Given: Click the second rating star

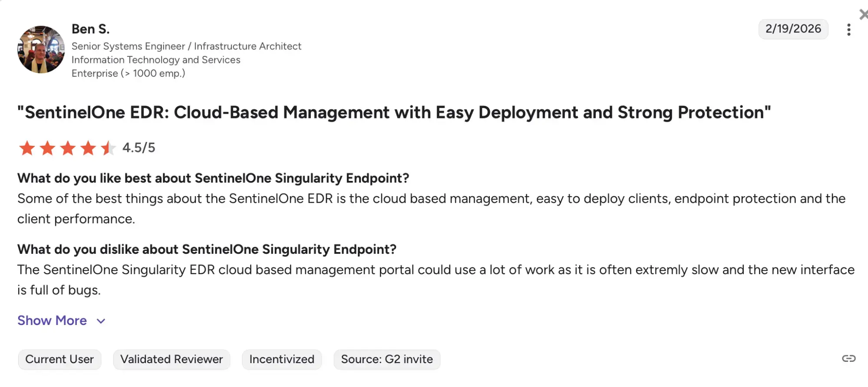Looking at the screenshot, I should pyautogui.click(x=47, y=148).
